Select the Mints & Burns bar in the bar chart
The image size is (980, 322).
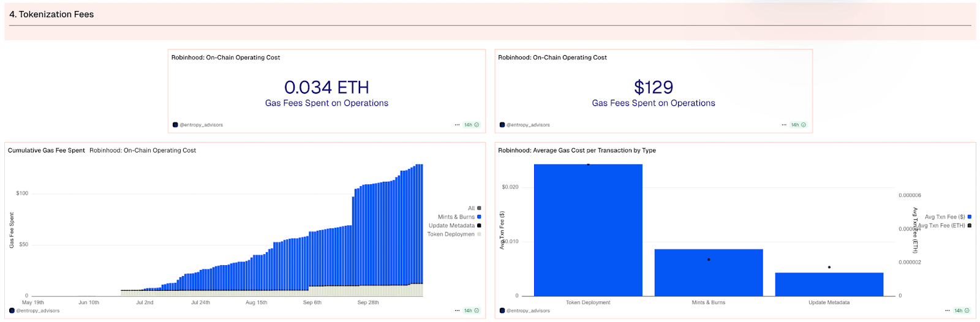coord(709,273)
